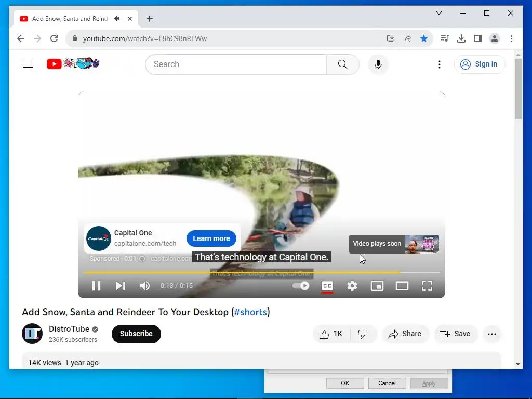
Task: Share the video
Action: tap(405, 334)
